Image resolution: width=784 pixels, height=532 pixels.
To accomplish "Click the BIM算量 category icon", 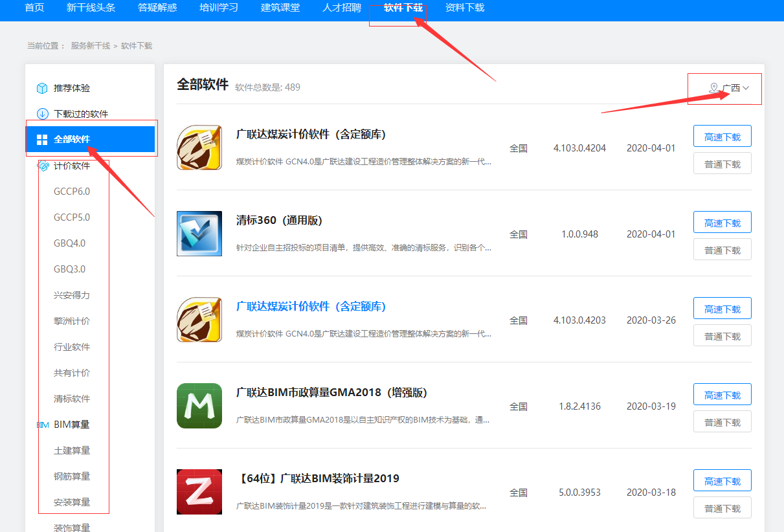I will point(43,425).
